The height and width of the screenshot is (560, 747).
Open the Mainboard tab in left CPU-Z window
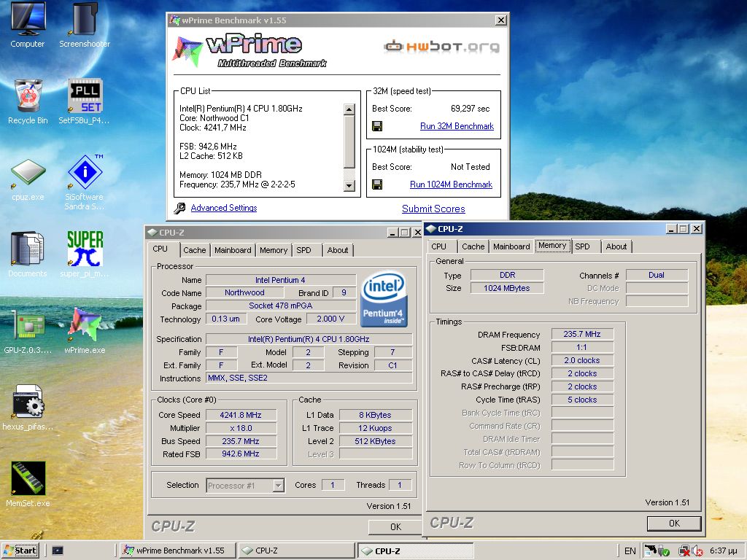tap(233, 250)
